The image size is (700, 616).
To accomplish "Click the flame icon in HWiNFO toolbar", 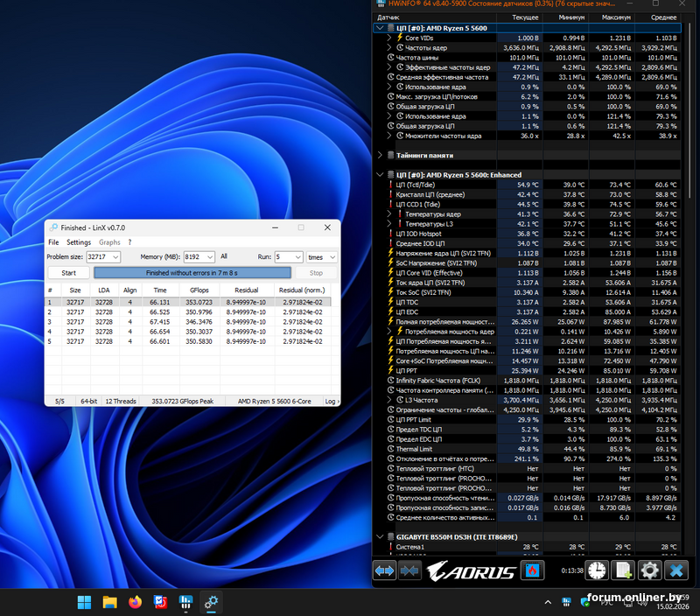I will 531,570.
